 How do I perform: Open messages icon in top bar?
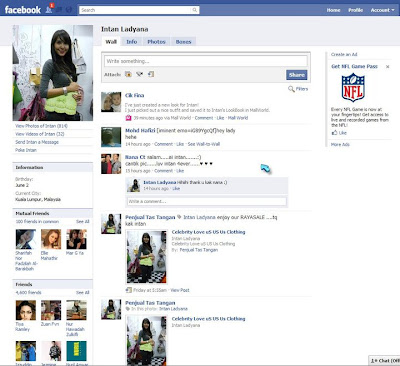point(60,10)
